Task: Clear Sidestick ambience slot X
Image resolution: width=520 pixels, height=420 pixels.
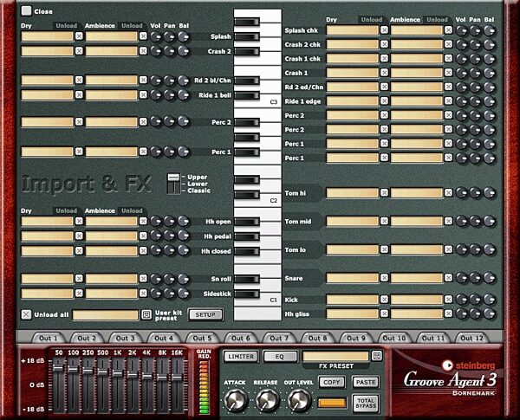Action: click(143, 294)
